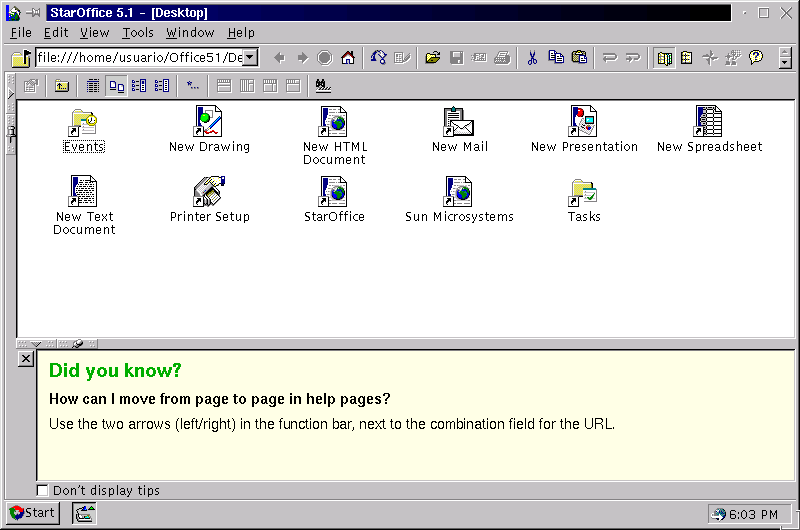800x530 pixels.
Task: Enable the Don't display tips checkbox
Action: (42, 490)
